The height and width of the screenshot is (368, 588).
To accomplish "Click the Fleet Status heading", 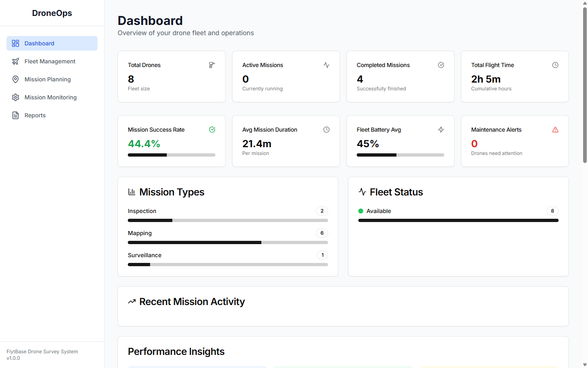I will point(396,192).
